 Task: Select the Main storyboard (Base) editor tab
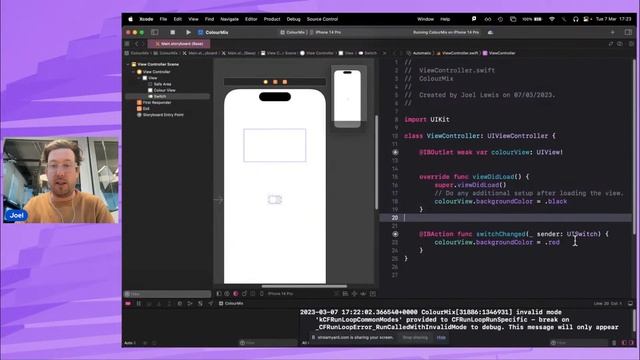(x=179, y=44)
